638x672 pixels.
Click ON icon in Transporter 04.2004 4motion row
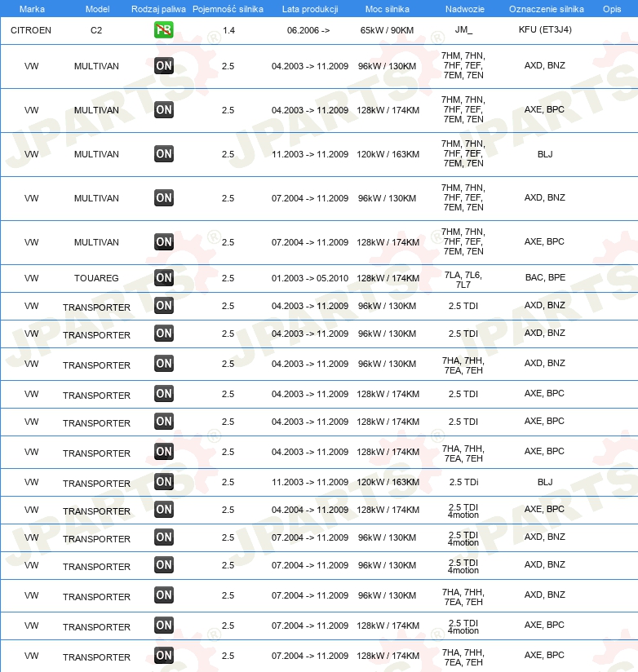pos(164,510)
